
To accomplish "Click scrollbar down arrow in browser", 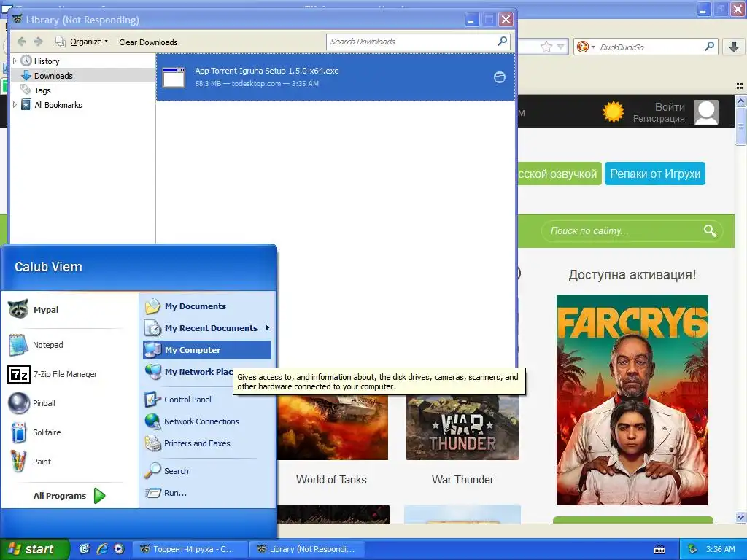I will point(740,517).
